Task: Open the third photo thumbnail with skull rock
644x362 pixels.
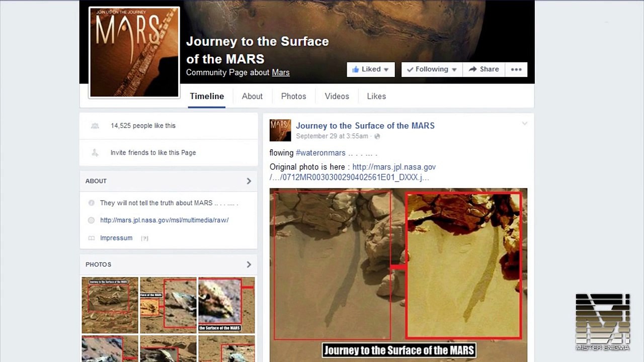Action: coord(226,305)
